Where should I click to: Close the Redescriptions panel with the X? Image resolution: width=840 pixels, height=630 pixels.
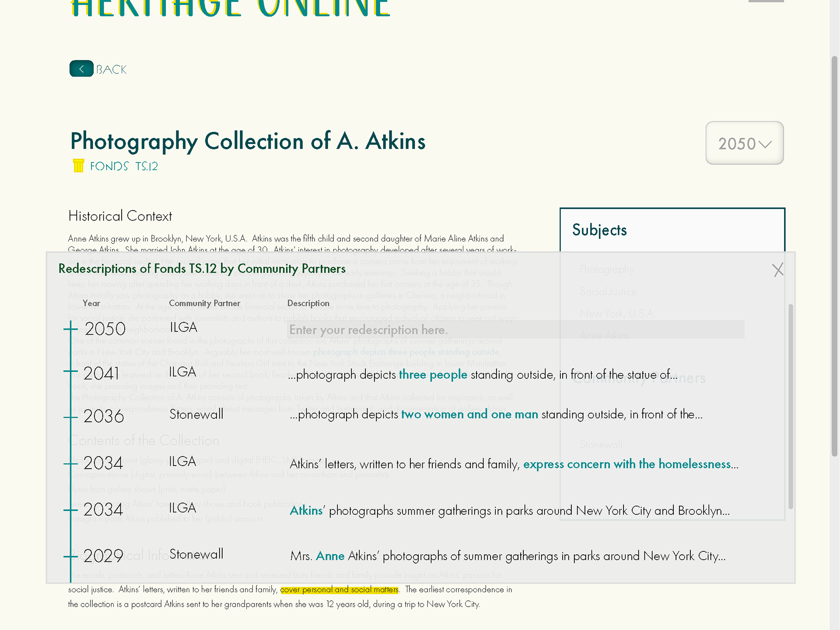778,269
